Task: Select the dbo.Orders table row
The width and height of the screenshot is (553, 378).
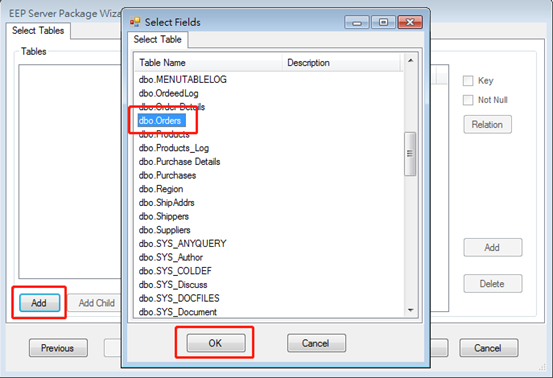Action: pos(161,121)
